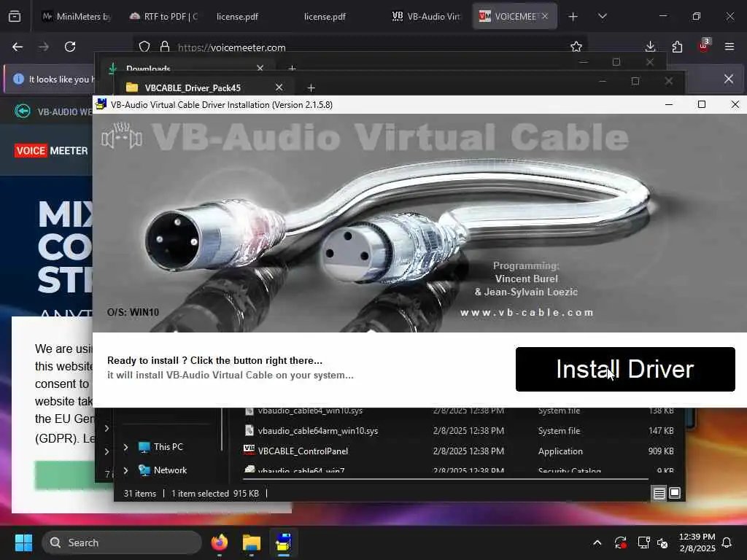Show hidden system tray icons
The height and width of the screenshot is (560, 747).
[597, 542]
